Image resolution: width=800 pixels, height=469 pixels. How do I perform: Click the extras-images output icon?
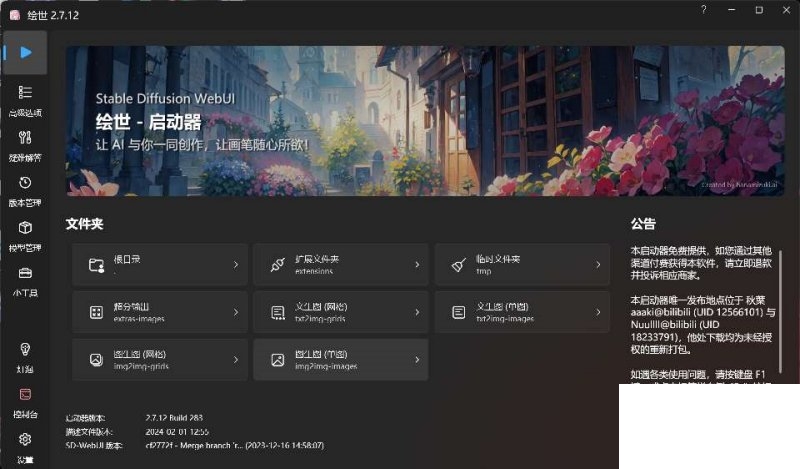coord(96,312)
